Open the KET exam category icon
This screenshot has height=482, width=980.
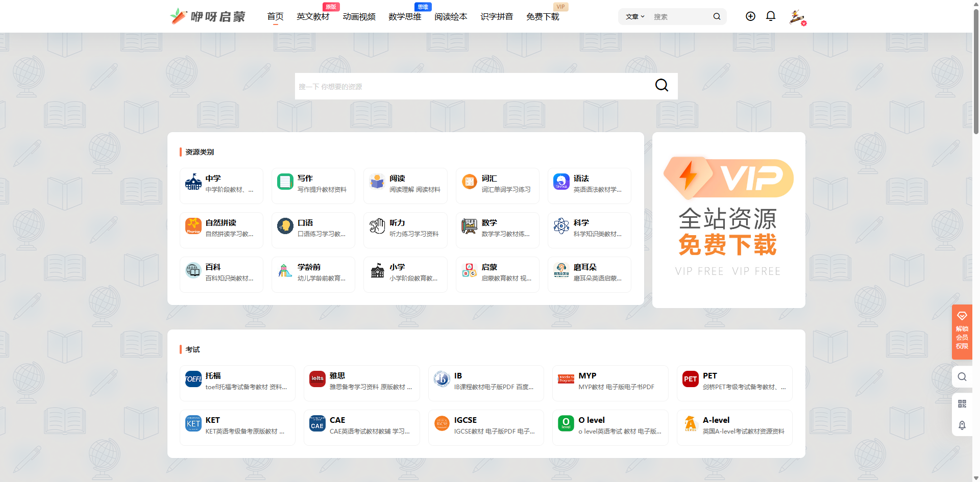(x=193, y=423)
